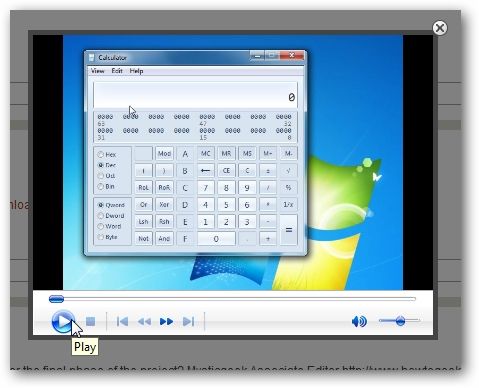Open the calculator Edit menu
The height and width of the screenshot is (388, 479).
click(117, 71)
